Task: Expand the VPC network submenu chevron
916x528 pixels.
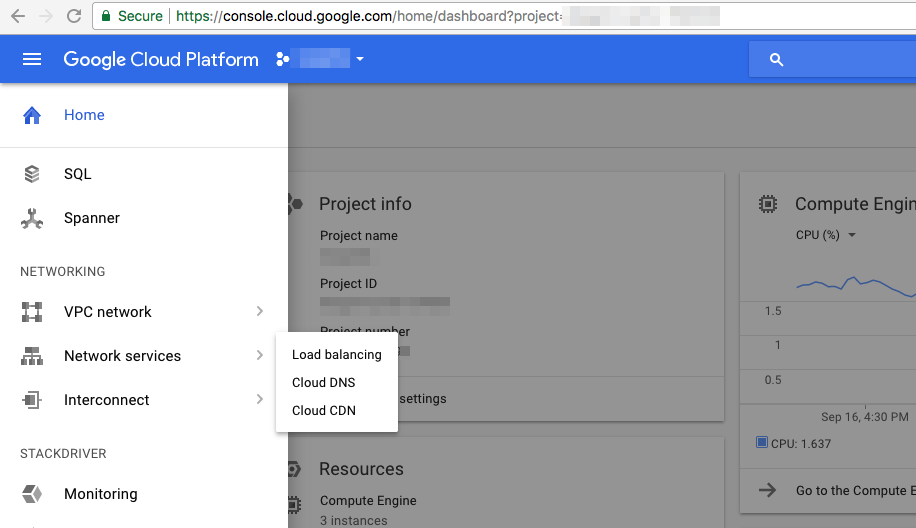Action: click(260, 311)
